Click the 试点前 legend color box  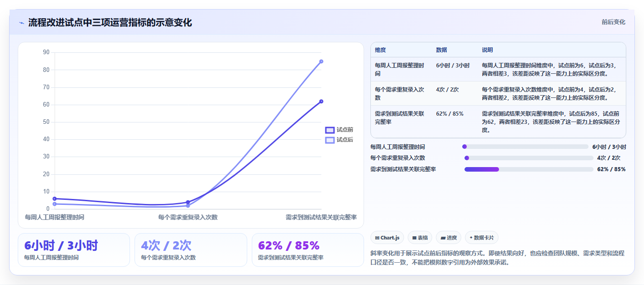(x=330, y=130)
